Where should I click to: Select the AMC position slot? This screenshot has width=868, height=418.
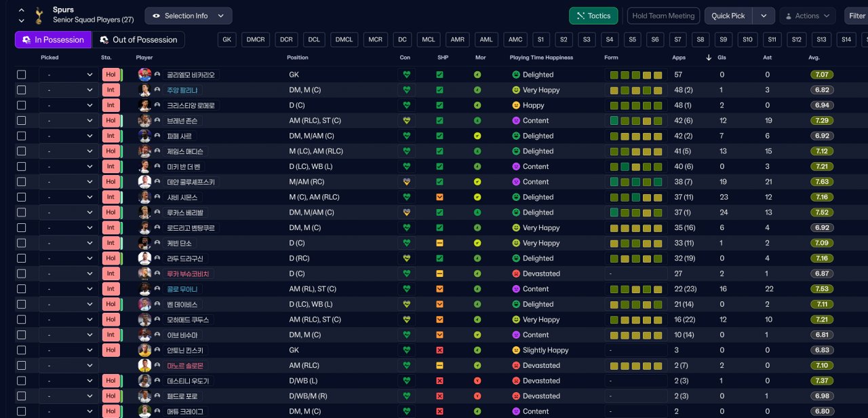pyautogui.click(x=515, y=39)
